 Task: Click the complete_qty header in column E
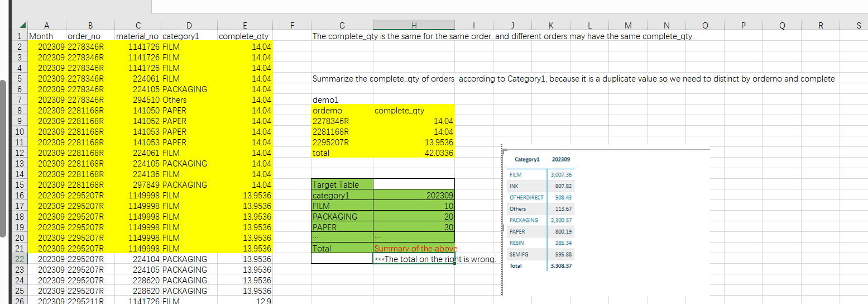[x=244, y=36]
